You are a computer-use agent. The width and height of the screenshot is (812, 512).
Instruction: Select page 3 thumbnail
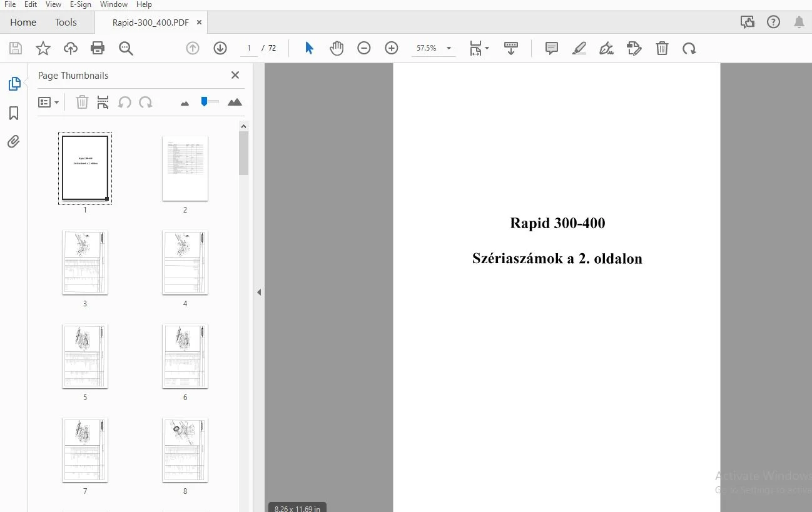coord(85,262)
